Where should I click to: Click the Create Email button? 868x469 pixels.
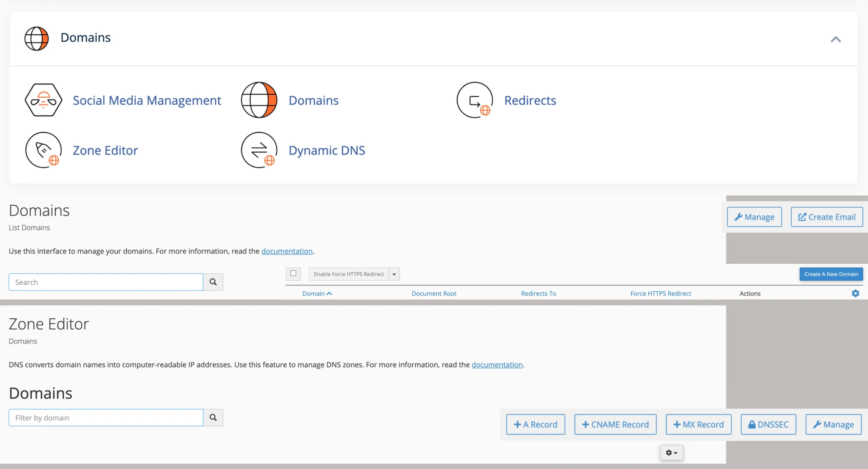click(827, 217)
